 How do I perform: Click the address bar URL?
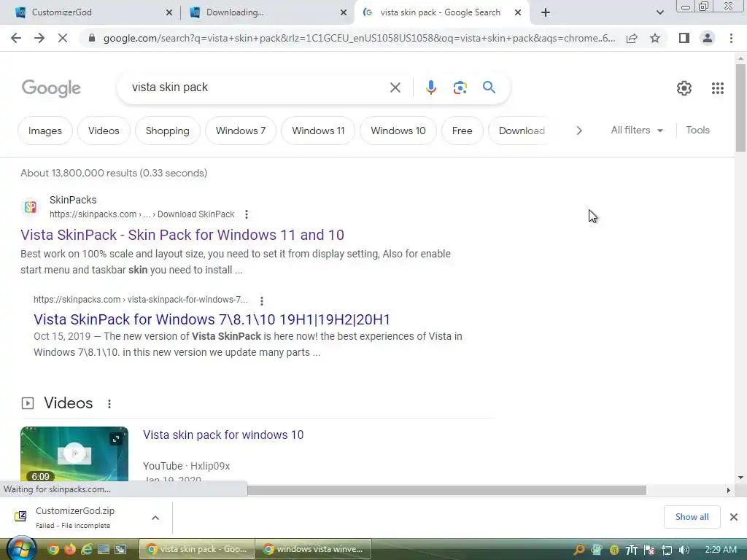[x=359, y=38]
